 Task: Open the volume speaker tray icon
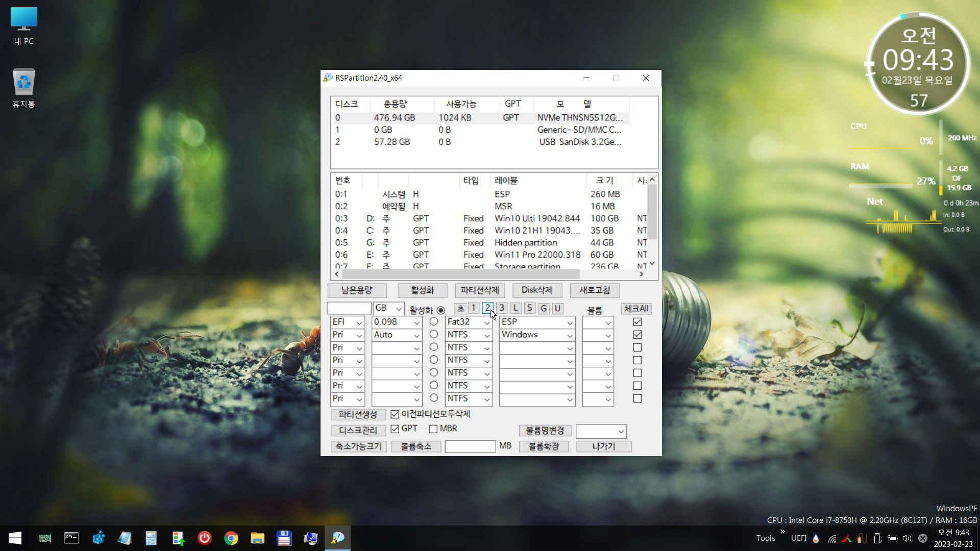click(x=908, y=538)
